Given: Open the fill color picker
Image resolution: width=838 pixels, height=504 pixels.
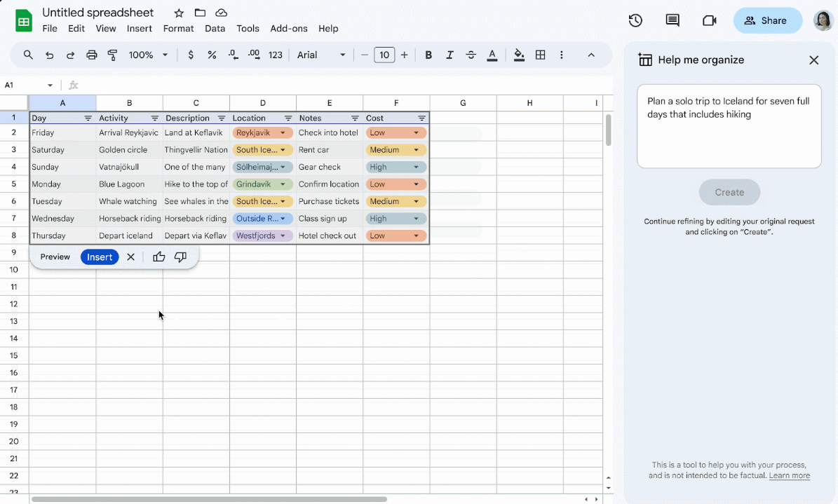Looking at the screenshot, I should coord(519,55).
